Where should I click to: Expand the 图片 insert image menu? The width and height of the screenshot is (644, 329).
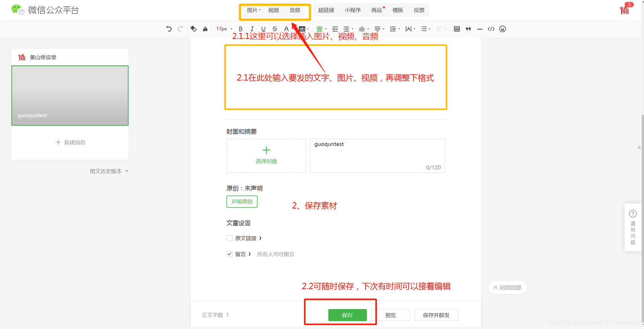click(x=254, y=10)
